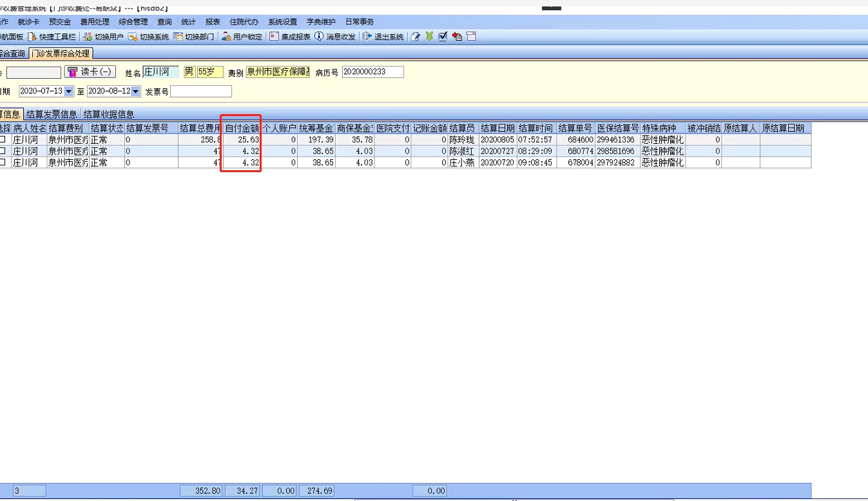
Task: Tick the checkbox for the 20200805 settlement row
Action: coord(3,139)
